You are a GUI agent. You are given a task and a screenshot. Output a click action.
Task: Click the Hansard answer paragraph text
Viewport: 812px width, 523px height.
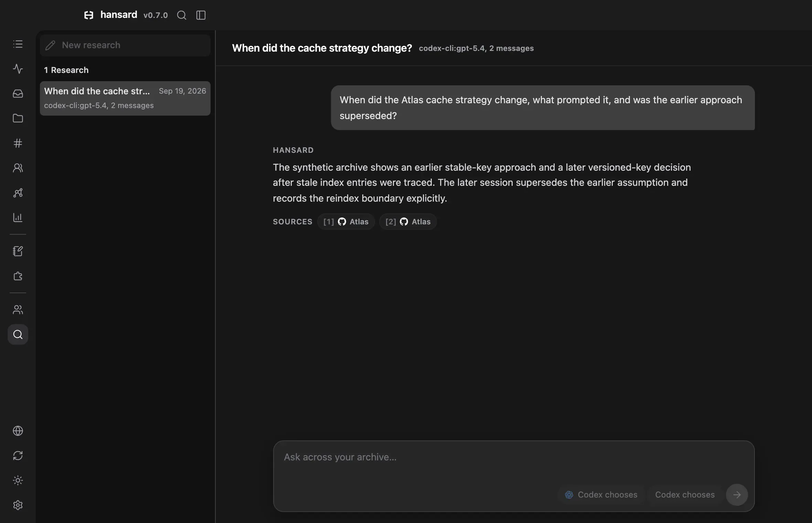[482, 183]
